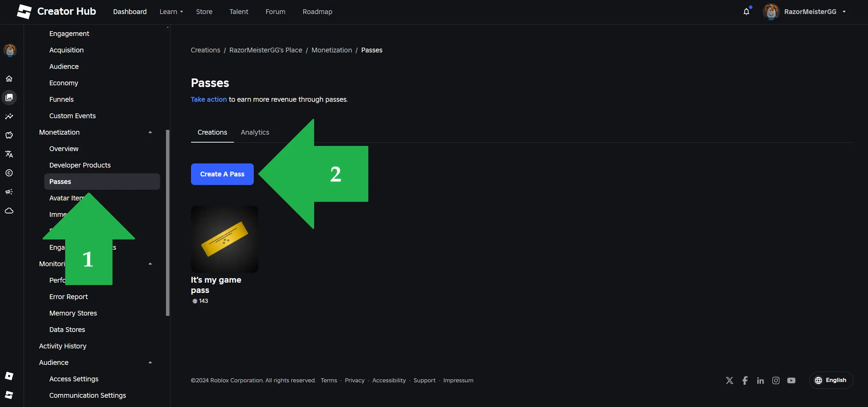Open the Instagram icon in footer
This screenshot has width=868, height=407.
coord(776,380)
